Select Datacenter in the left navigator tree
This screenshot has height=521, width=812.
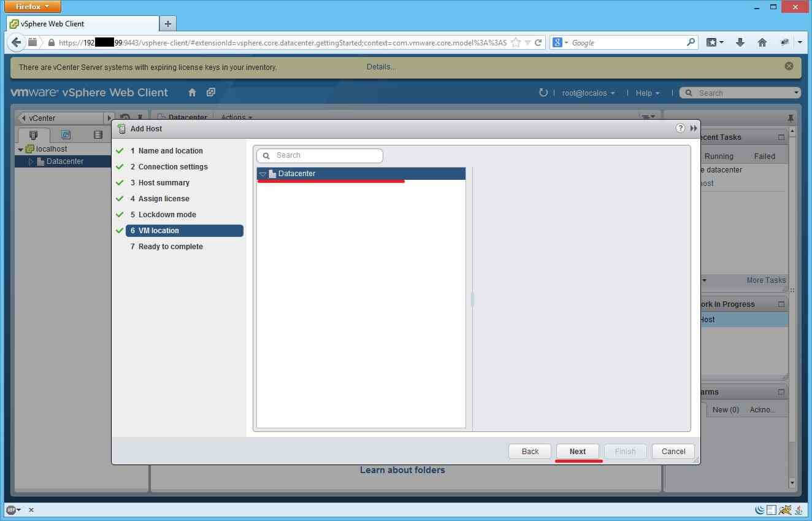tap(65, 161)
